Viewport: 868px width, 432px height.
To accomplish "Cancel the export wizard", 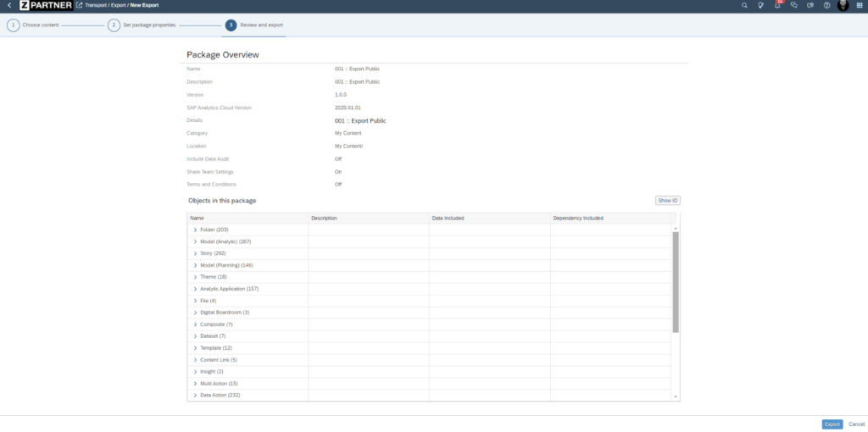I will (x=856, y=424).
